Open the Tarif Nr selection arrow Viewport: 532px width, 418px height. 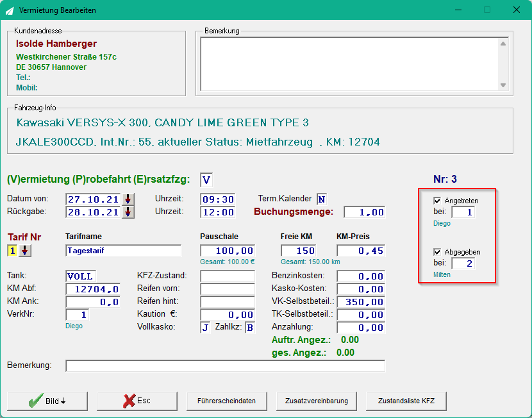point(25,251)
